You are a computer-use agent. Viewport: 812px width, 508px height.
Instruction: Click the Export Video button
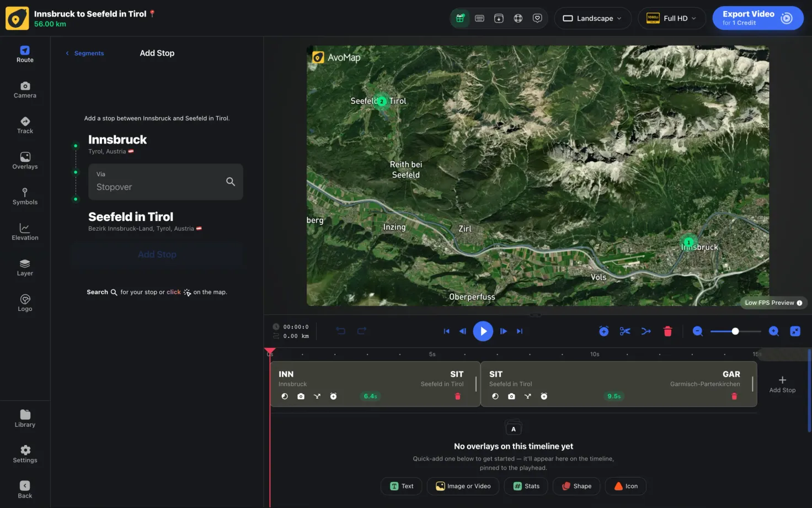[757, 18]
